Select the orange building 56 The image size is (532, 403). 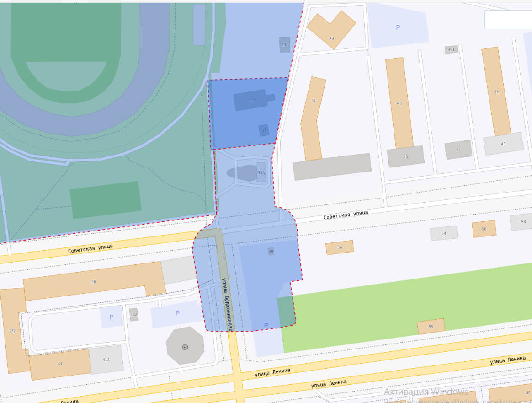pyautogui.click(x=484, y=229)
